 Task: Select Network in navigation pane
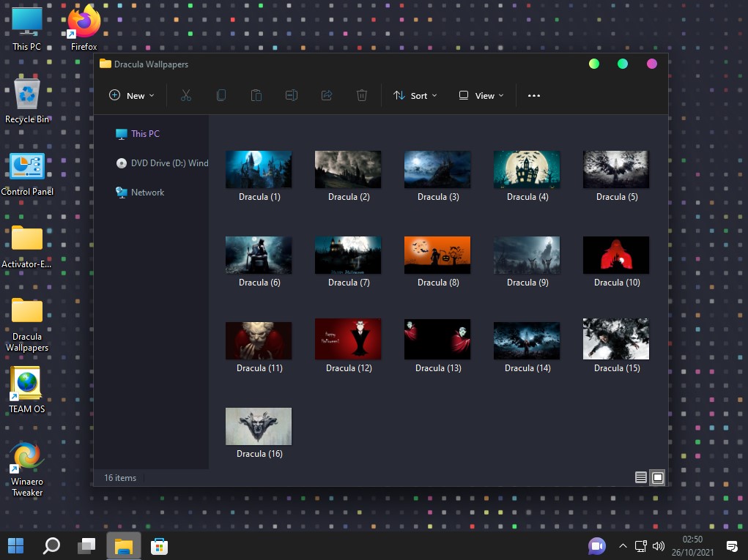(x=140, y=192)
